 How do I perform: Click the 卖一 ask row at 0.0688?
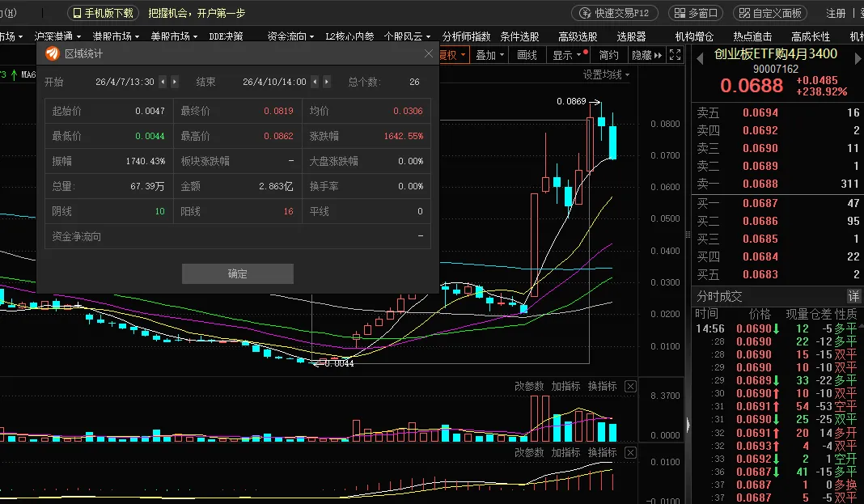(777, 184)
